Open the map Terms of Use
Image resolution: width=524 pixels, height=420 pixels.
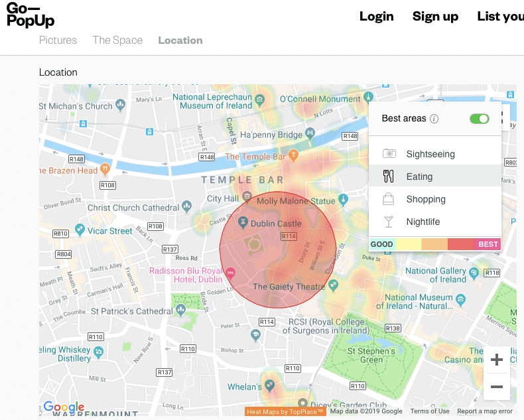(x=430, y=411)
